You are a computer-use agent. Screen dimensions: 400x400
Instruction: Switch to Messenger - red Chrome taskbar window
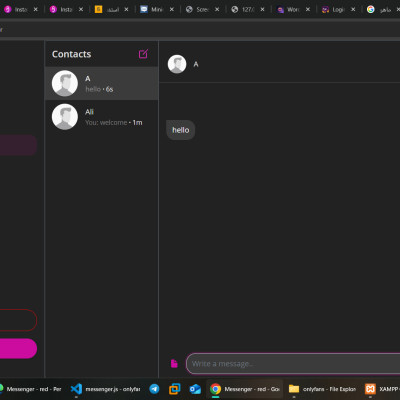click(245, 389)
